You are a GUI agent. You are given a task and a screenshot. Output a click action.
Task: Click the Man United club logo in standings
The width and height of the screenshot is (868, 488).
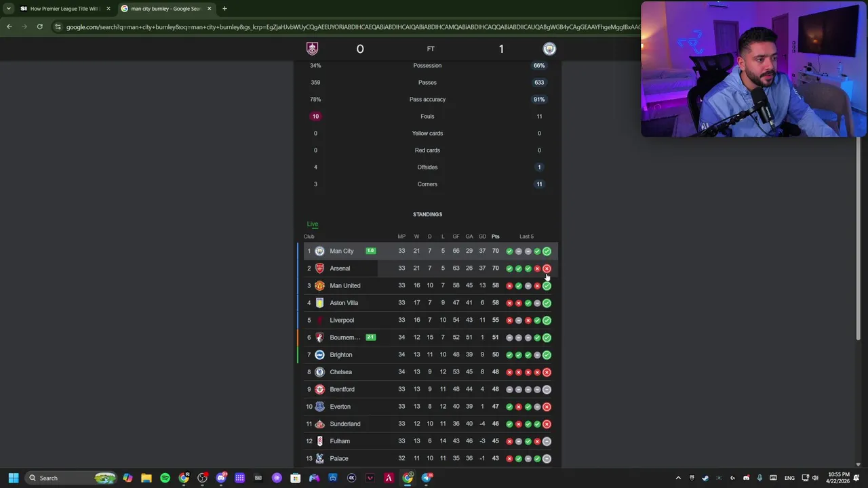(x=319, y=285)
